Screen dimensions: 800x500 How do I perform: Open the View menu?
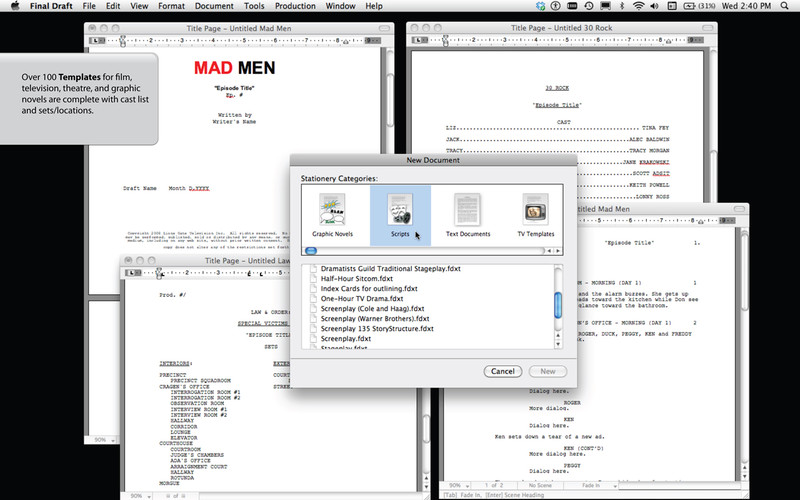pyautogui.click(x=139, y=6)
